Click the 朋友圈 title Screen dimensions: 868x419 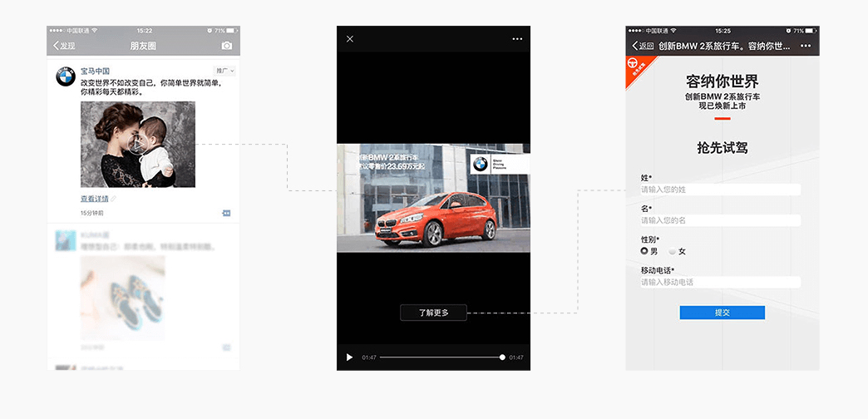coord(143,46)
